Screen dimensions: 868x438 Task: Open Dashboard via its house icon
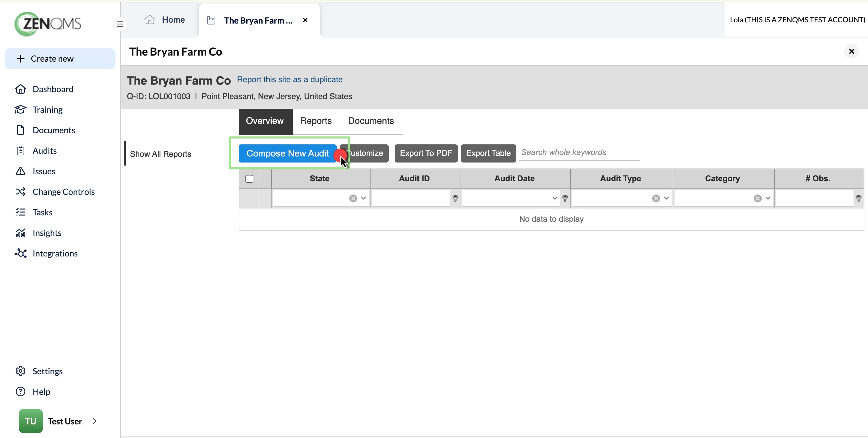21,89
